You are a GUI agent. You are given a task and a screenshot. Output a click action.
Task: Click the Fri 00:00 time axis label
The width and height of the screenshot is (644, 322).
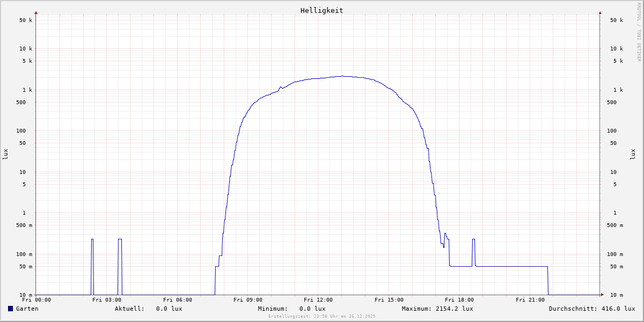tap(36, 300)
